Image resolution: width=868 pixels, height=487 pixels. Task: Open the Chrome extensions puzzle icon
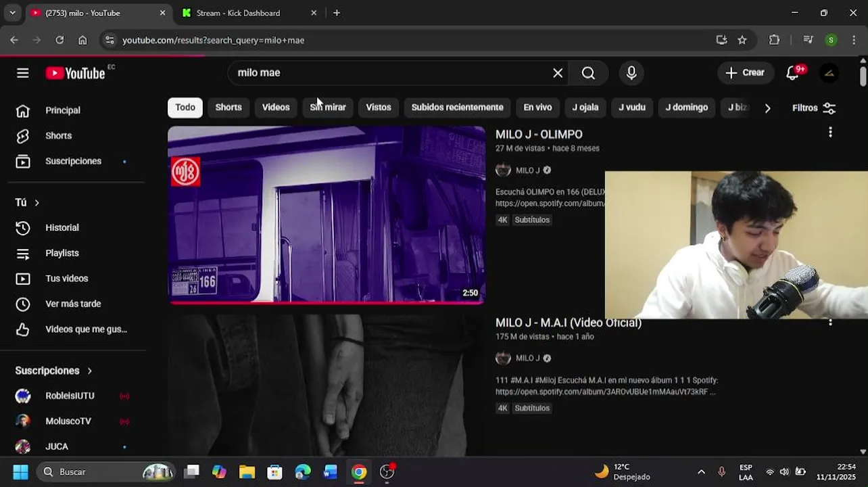(774, 40)
